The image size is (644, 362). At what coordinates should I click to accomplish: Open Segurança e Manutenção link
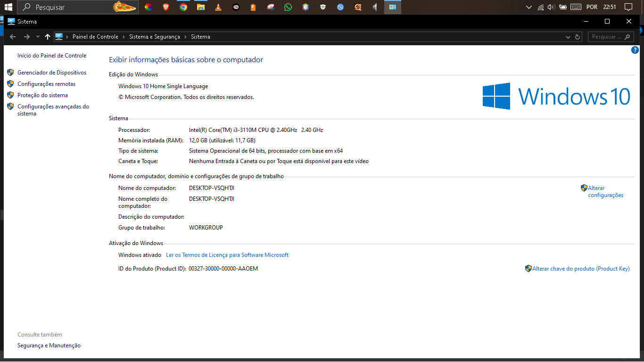(49, 346)
